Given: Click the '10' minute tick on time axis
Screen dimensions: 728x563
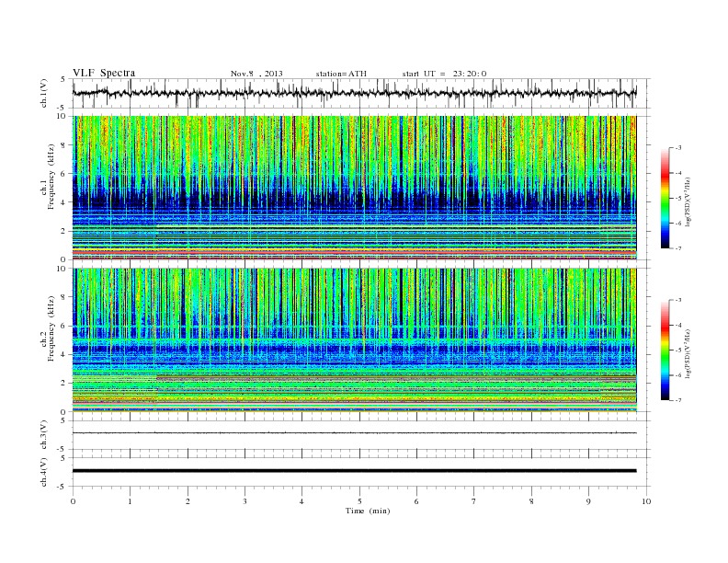Looking at the screenshot, I should pos(646,501).
